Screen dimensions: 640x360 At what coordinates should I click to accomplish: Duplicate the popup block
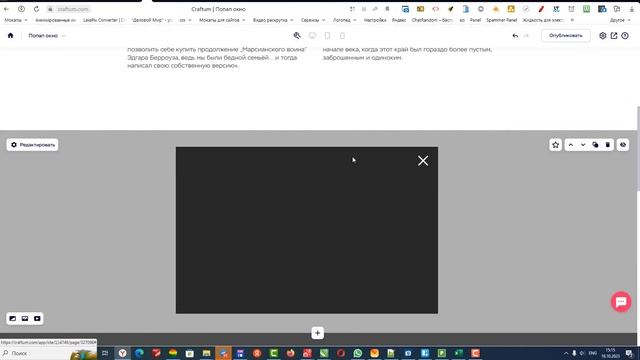tap(595, 145)
